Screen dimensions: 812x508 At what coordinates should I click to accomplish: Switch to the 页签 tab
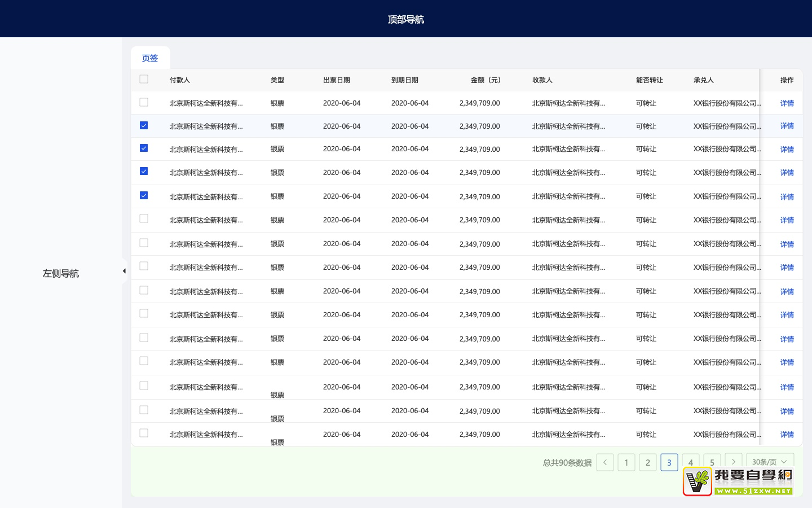[150, 58]
